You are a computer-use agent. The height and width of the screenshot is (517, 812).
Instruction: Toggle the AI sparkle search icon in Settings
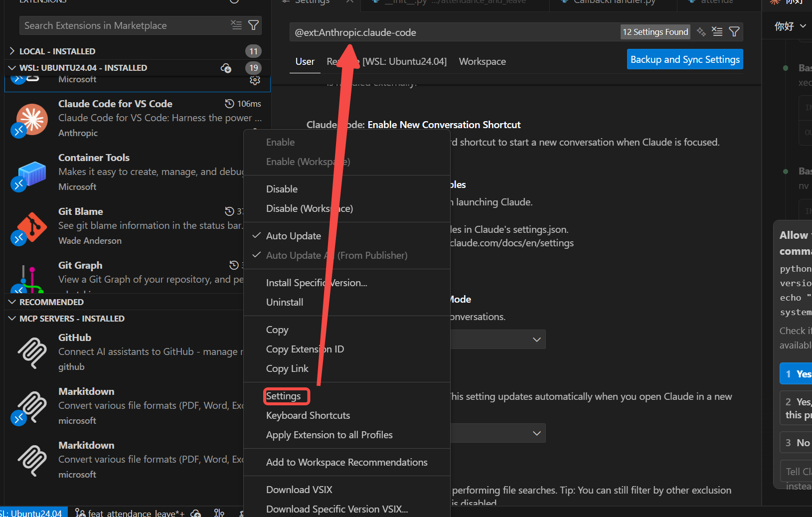(701, 32)
